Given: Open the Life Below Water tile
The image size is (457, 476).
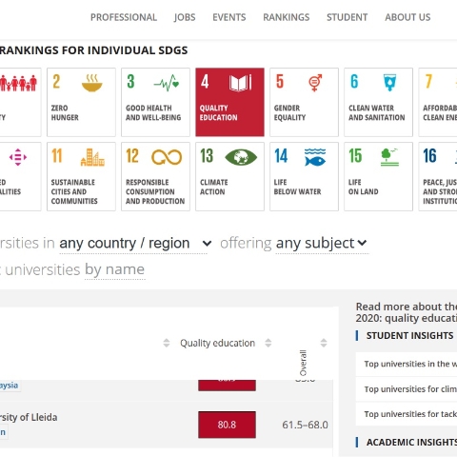Looking at the screenshot, I should pos(304,176).
